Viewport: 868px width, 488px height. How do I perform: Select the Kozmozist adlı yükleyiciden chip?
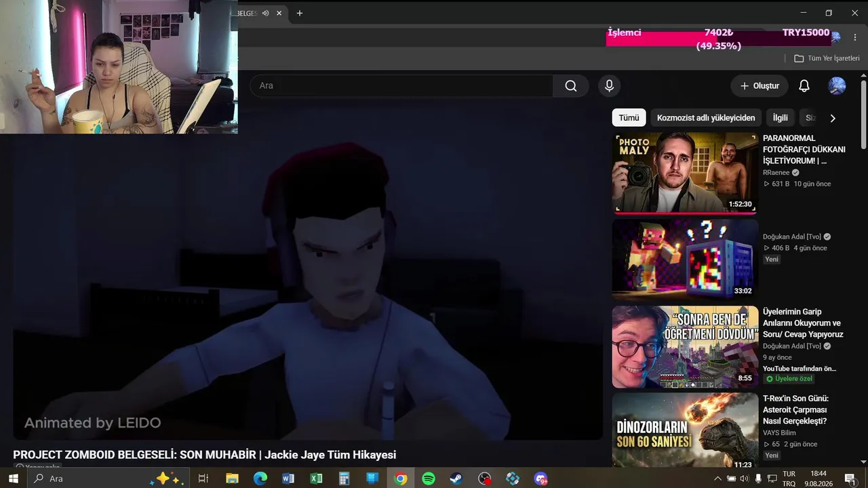coord(706,118)
